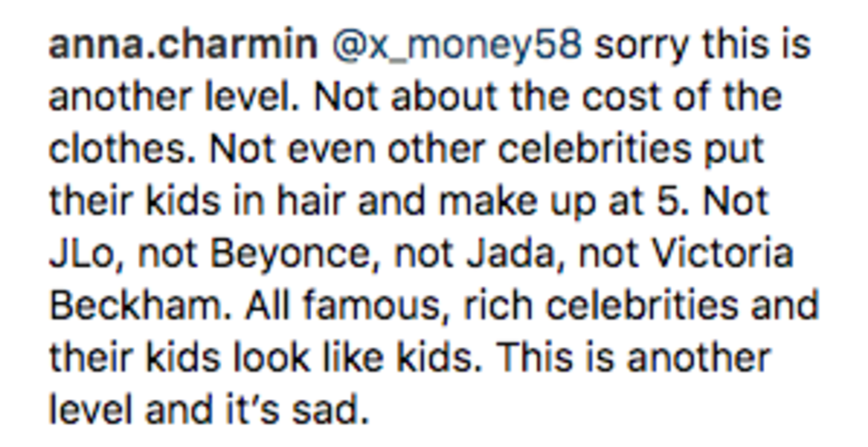Click the name "Beckham." in the comment
868x447 pixels.
[140, 306]
